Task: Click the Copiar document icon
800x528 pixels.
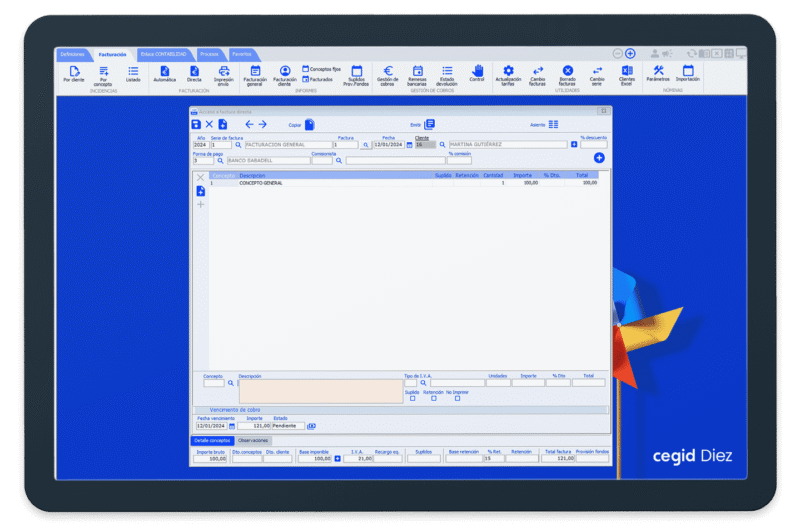Action: (310, 125)
